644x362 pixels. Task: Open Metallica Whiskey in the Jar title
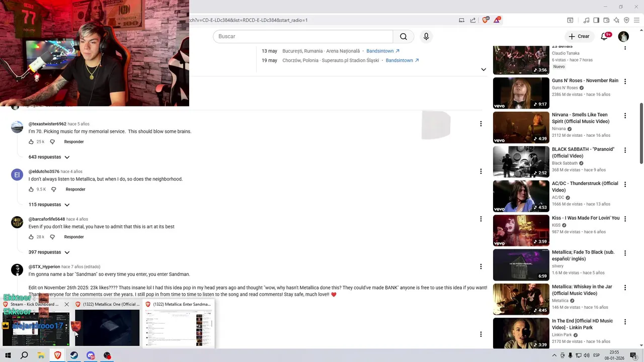pos(582,290)
